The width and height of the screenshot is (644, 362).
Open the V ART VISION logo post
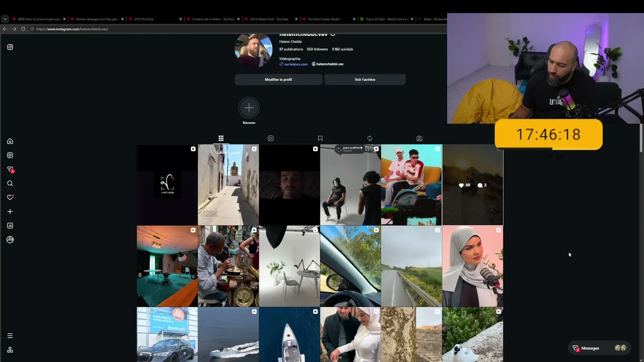click(x=167, y=185)
